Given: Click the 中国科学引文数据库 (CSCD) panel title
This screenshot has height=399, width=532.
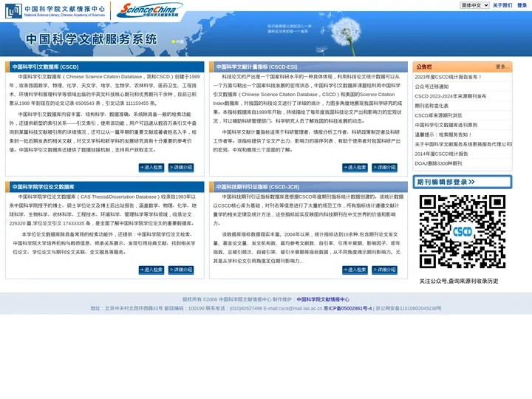Looking at the screenshot, I should click(x=46, y=66).
